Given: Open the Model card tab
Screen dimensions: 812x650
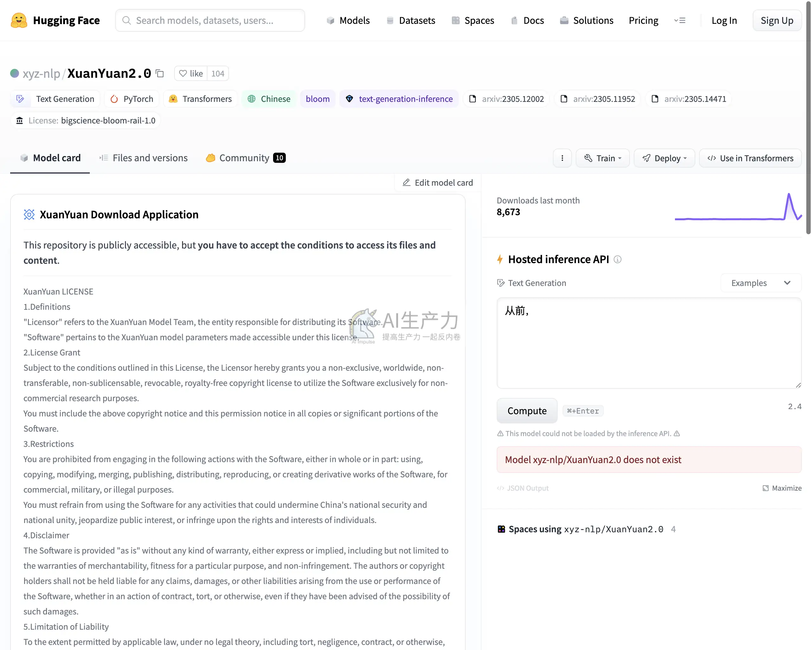Looking at the screenshot, I should 50,158.
